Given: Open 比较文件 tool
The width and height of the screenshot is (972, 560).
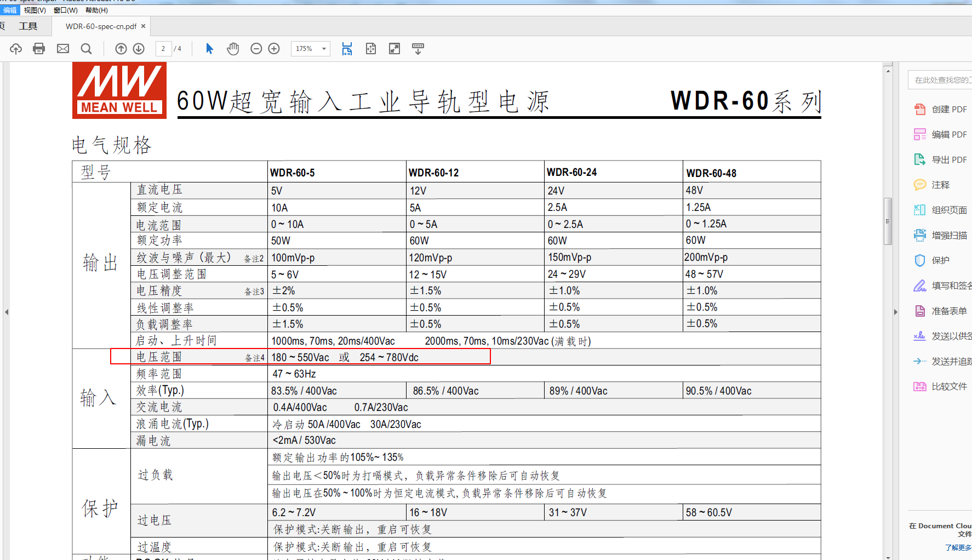Looking at the screenshot, I should coord(941,386).
